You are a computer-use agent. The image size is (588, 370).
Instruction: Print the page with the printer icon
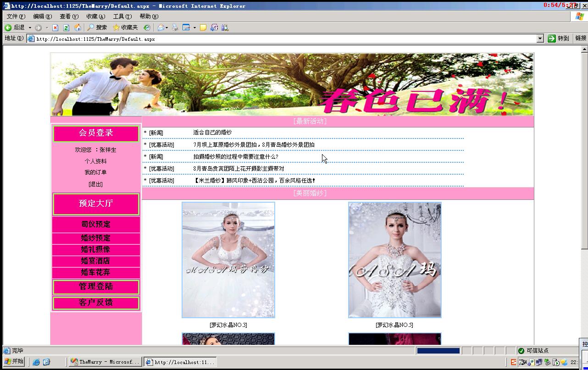[x=175, y=28]
